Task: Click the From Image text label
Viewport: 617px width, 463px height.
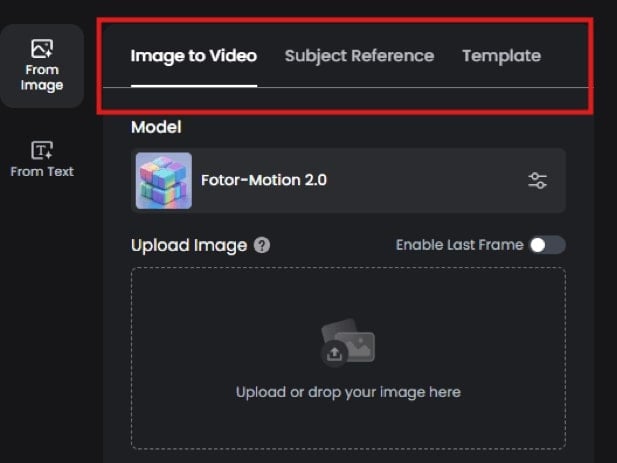Action: 42,78
